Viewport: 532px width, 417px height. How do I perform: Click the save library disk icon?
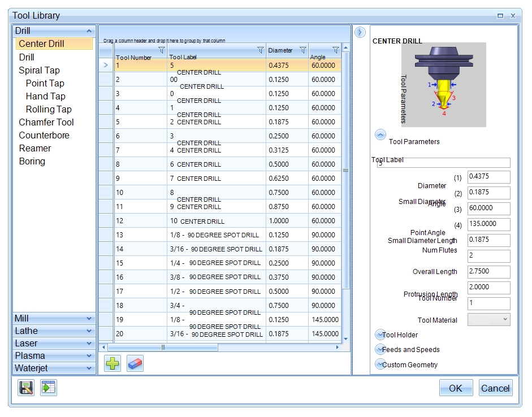point(26,388)
